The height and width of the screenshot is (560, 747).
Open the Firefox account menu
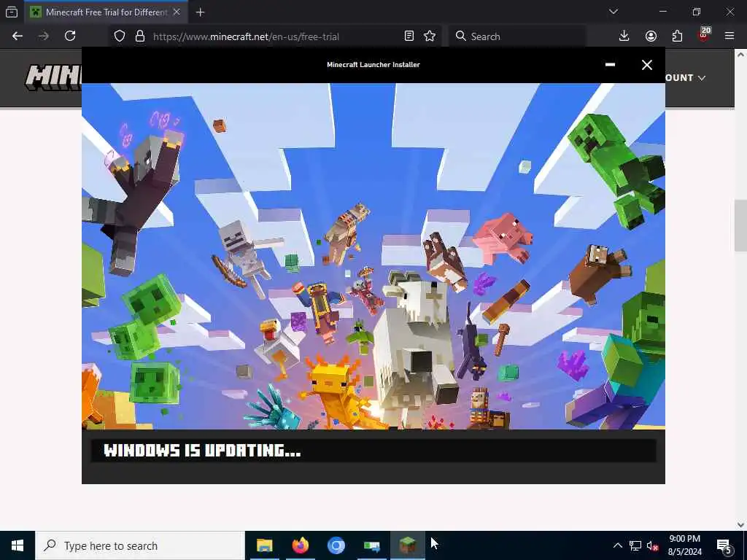click(651, 36)
